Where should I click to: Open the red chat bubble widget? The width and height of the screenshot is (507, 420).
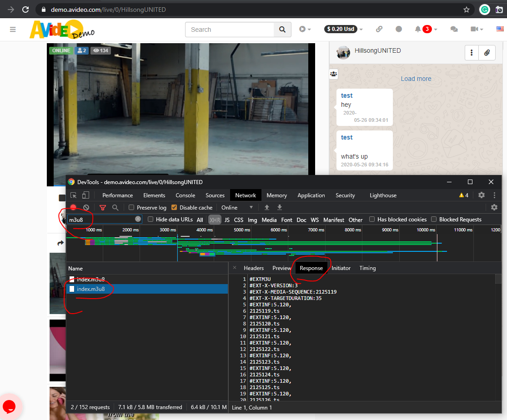(x=9, y=406)
